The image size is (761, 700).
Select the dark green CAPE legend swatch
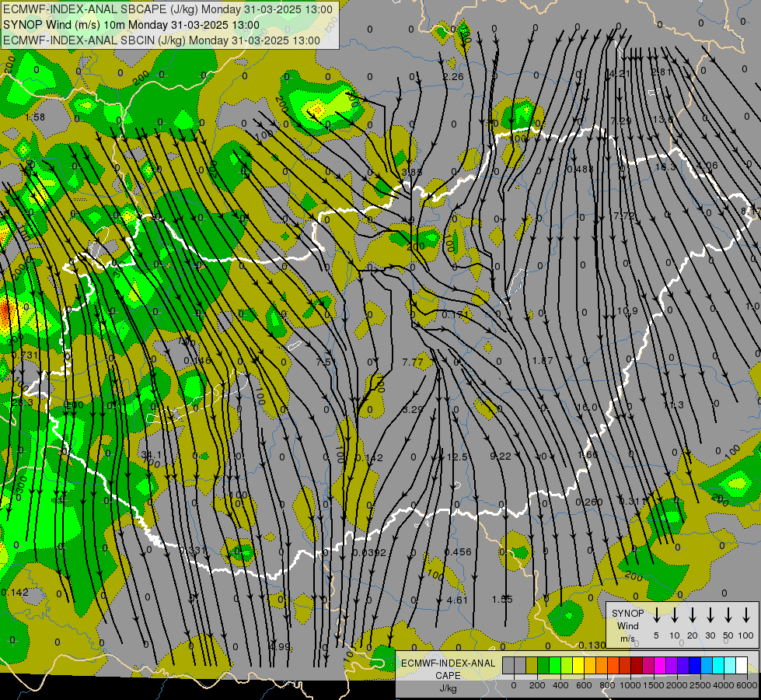543,666
